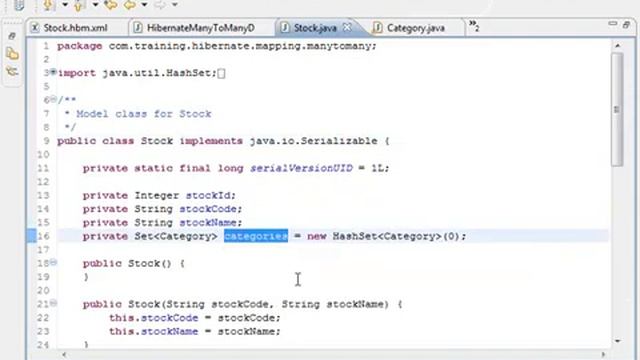Navigate back with yellow left arrow
The width and height of the screenshot is (640, 360).
[x=130, y=4]
